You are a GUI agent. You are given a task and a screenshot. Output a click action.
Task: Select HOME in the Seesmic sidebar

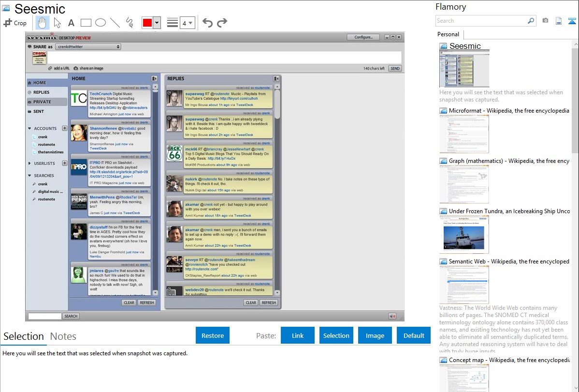click(x=47, y=83)
